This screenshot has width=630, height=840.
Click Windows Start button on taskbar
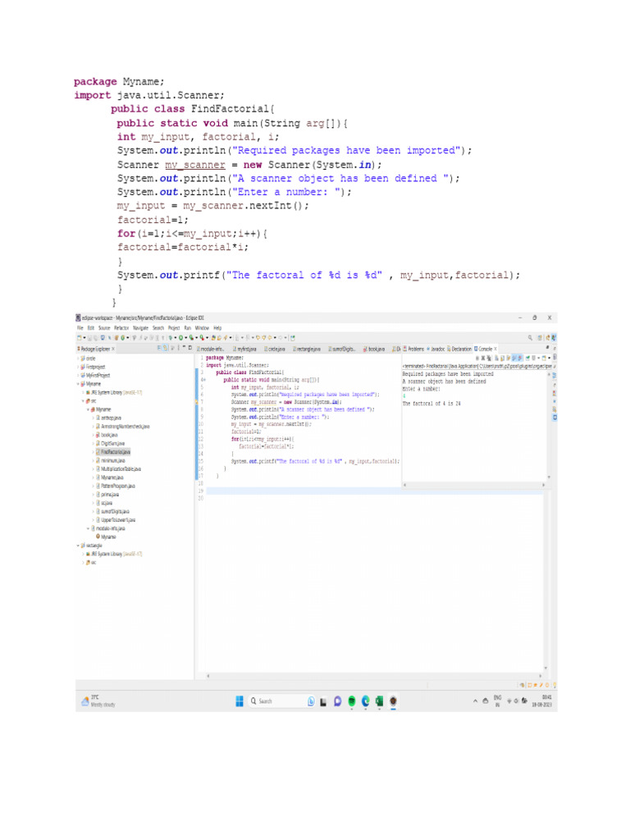[x=240, y=701]
